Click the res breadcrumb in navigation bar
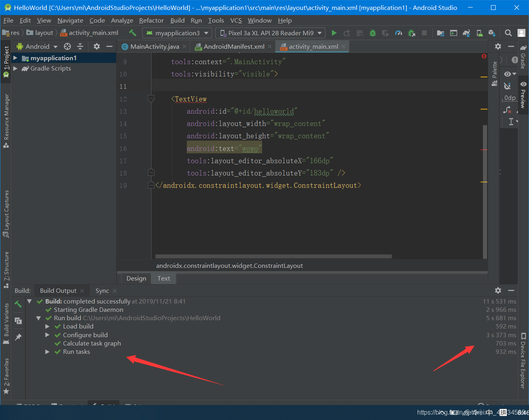 [x=11, y=33]
